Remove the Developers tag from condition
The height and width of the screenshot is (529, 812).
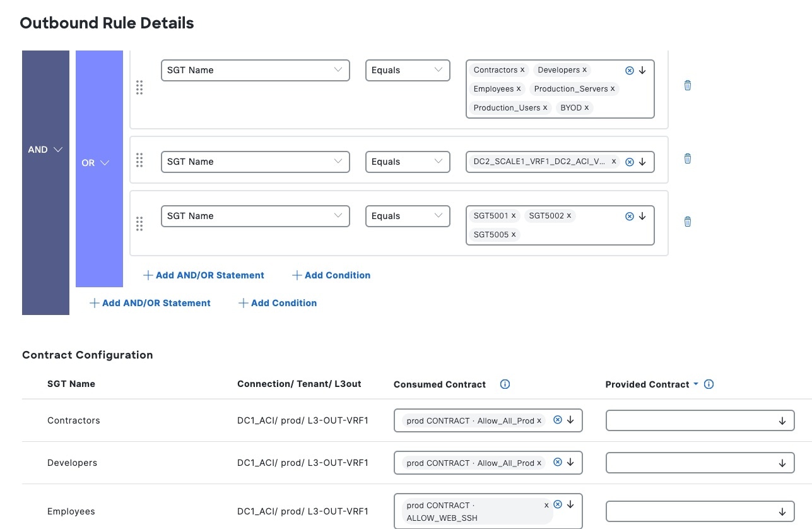(x=584, y=70)
